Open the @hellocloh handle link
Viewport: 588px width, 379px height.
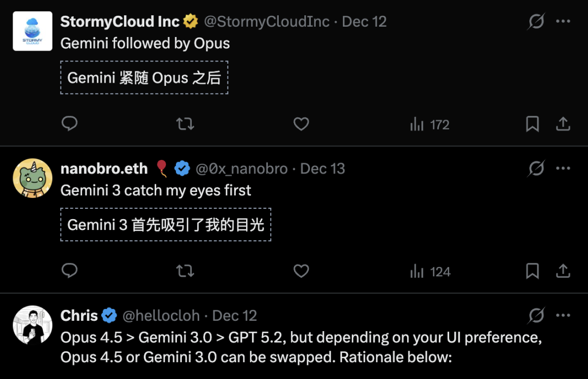(x=161, y=316)
